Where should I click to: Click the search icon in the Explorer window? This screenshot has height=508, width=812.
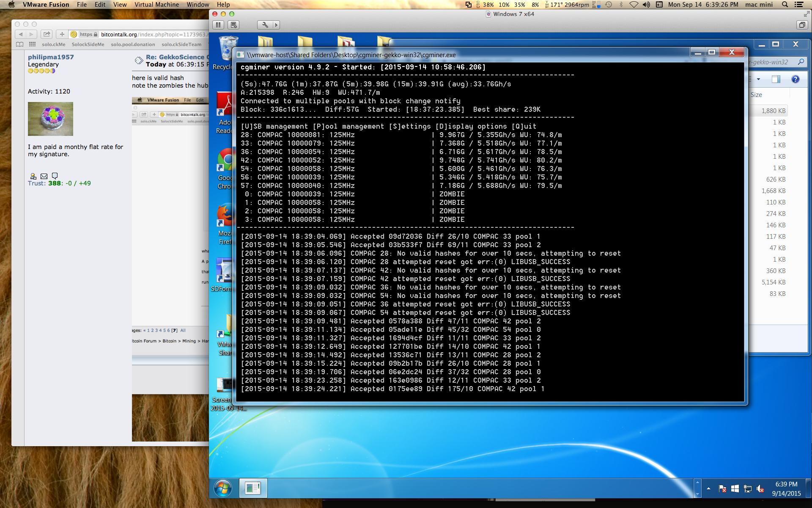click(801, 62)
